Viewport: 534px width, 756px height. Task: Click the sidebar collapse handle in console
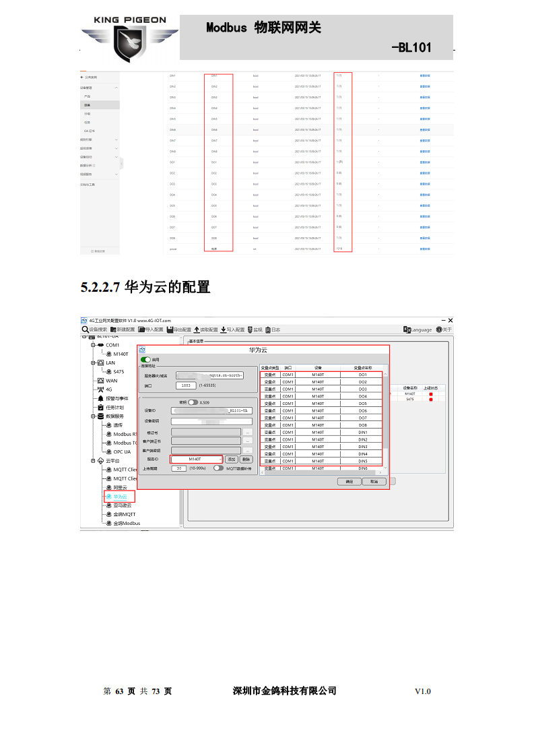(x=121, y=164)
